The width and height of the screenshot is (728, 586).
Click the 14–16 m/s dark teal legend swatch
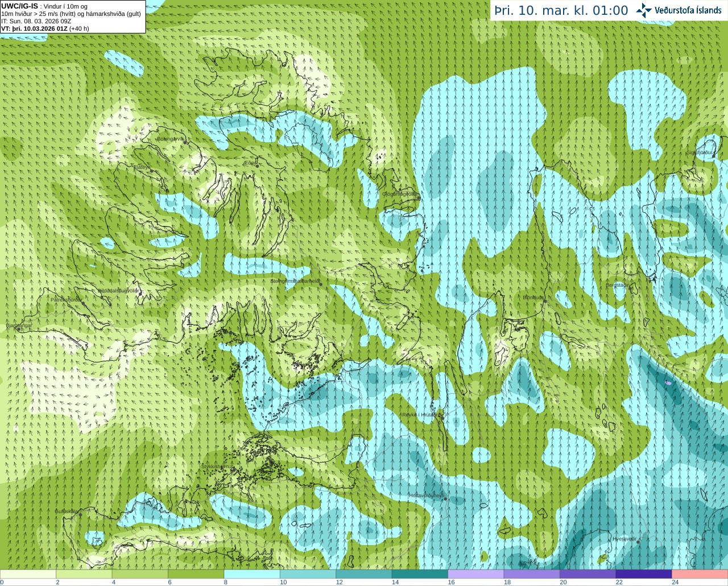point(420,574)
